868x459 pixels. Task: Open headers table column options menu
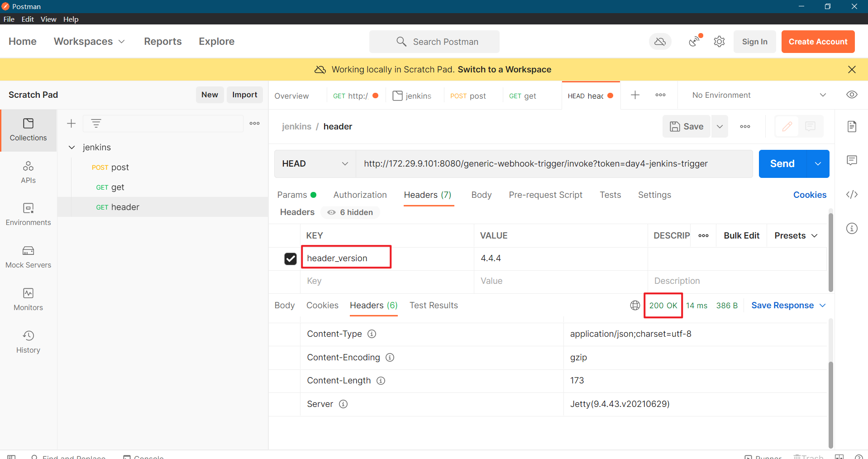coord(703,236)
